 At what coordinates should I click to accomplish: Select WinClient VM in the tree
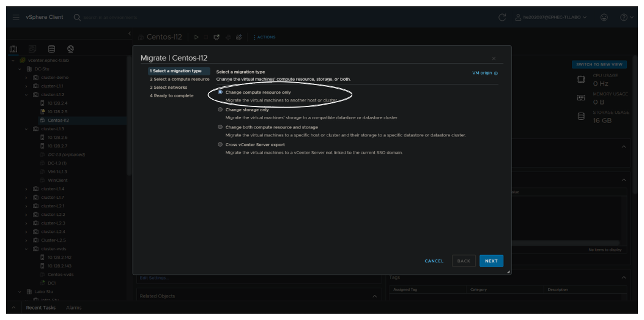[x=57, y=180]
